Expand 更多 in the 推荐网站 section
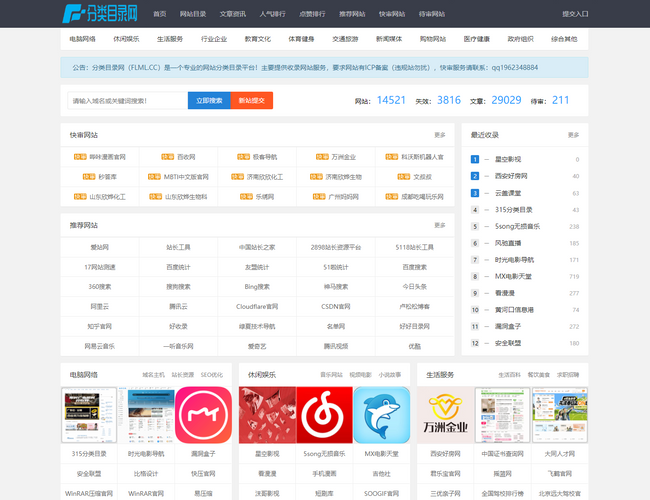The width and height of the screenshot is (650, 500). click(x=440, y=225)
